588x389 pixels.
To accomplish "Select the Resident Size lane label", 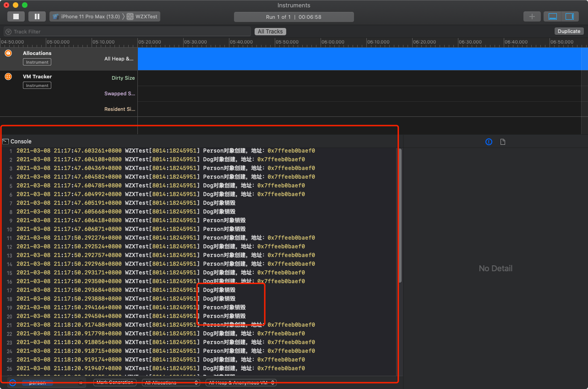I will pyautogui.click(x=120, y=109).
